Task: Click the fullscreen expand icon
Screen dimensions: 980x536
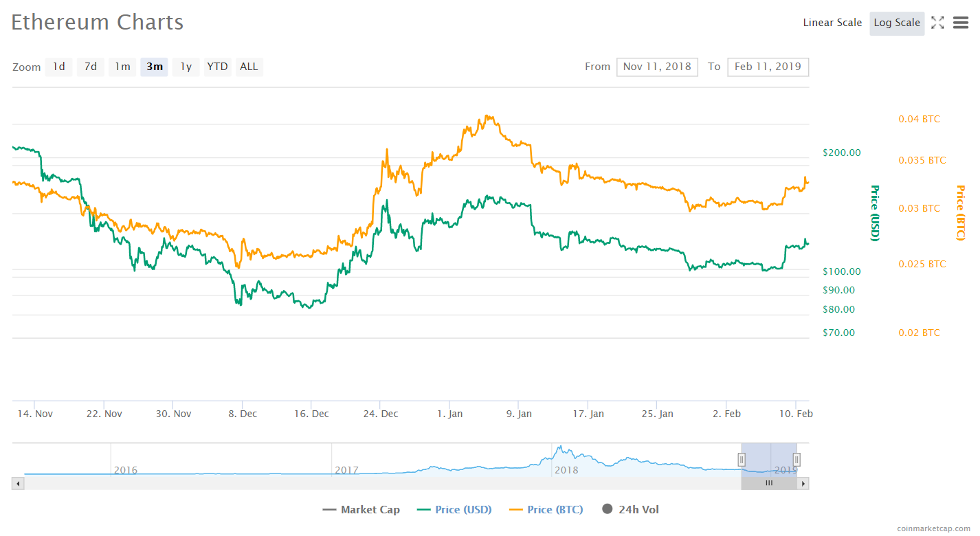Action: coord(937,22)
